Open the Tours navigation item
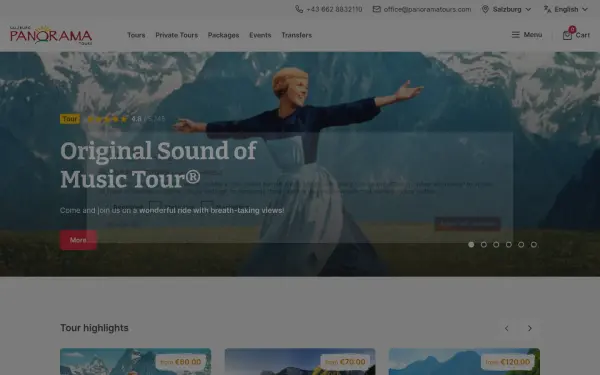The image size is (600, 375). [136, 35]
